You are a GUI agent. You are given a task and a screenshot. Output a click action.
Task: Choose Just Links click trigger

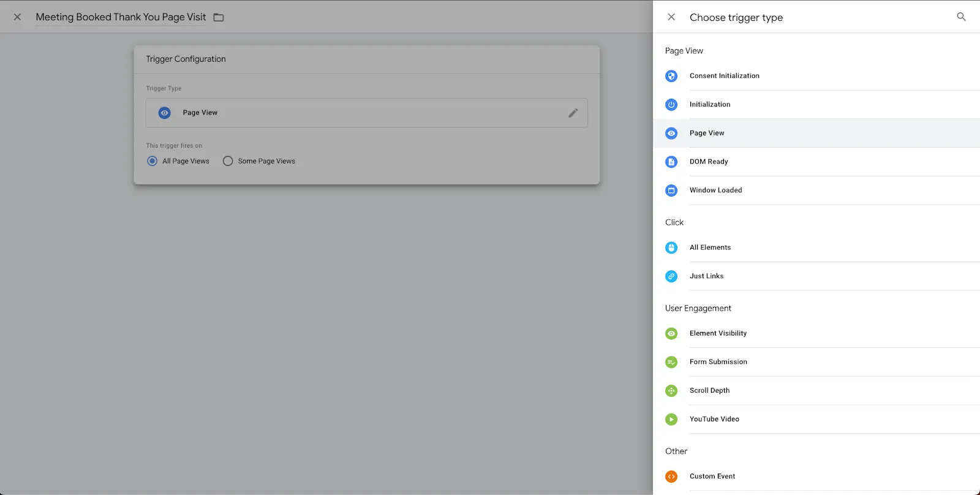pos(816,276)
